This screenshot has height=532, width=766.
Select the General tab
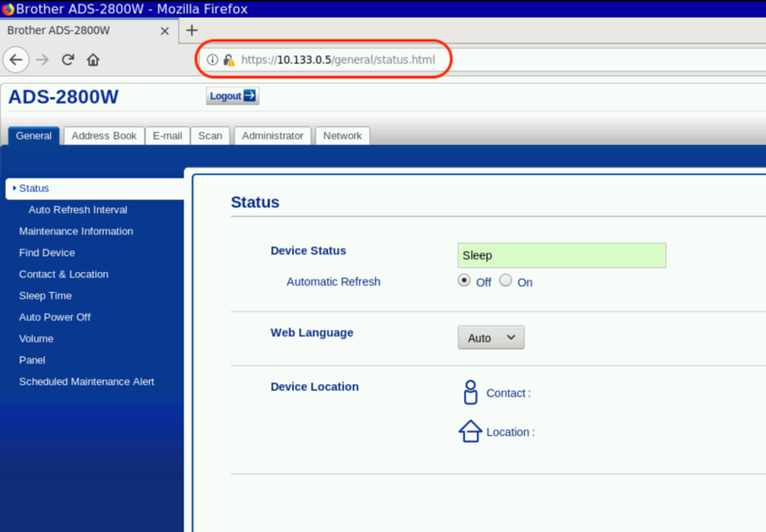pos(34,136)
